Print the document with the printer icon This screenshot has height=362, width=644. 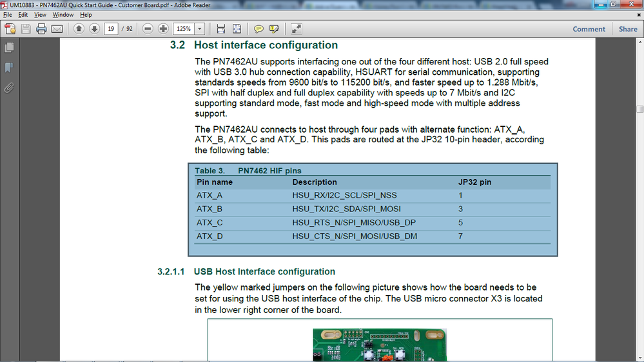point(41,29)
